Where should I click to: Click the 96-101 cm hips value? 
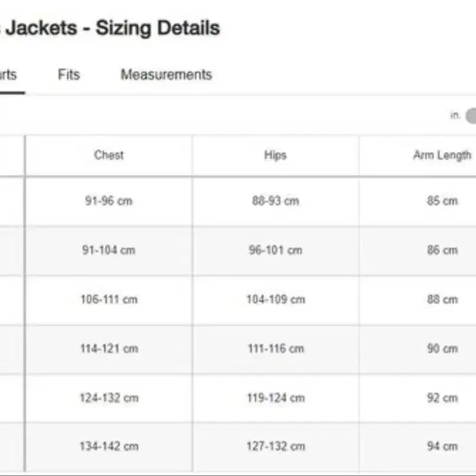tap(276, 250)
